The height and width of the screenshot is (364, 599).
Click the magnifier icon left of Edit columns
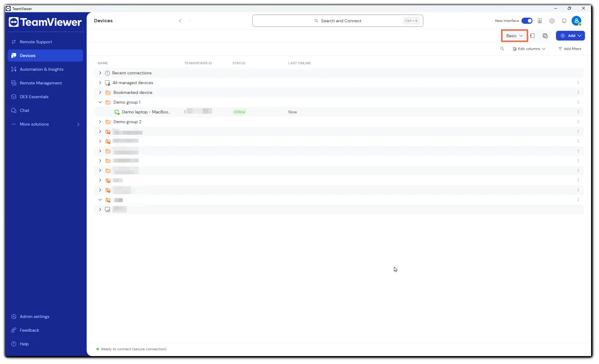coord(502,49)
